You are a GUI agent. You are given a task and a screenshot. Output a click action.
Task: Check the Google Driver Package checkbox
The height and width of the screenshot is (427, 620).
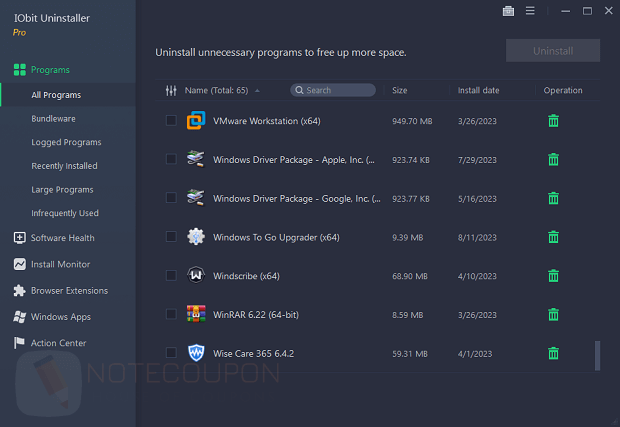click(171, 198)
